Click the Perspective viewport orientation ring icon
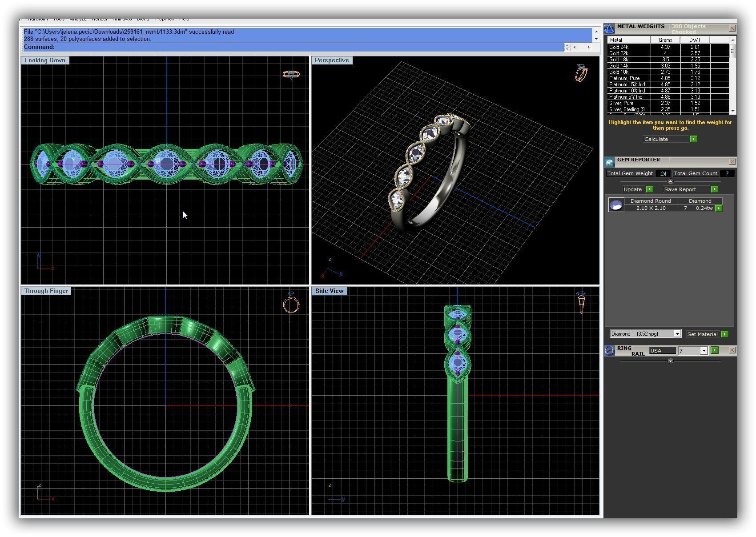This screenshot has width=756, height=537. pyautogui.click(x=581, y=73)
